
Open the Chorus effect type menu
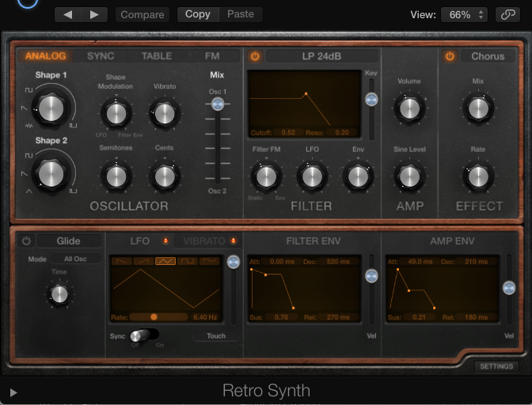click(x=488, y=56)
